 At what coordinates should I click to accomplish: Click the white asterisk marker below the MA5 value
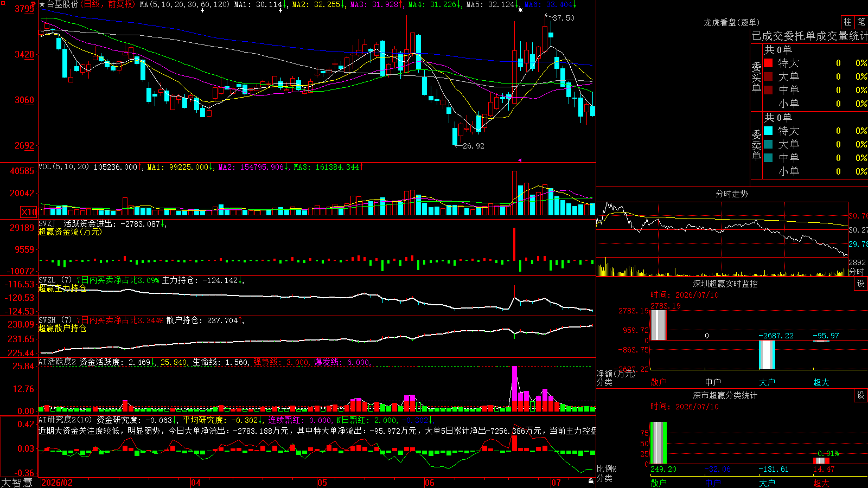coord(520,10)
